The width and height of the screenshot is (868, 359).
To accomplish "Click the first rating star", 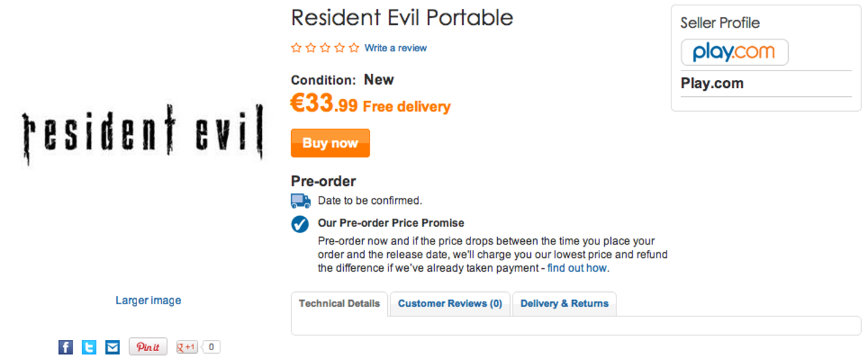I will click(296, 48).
